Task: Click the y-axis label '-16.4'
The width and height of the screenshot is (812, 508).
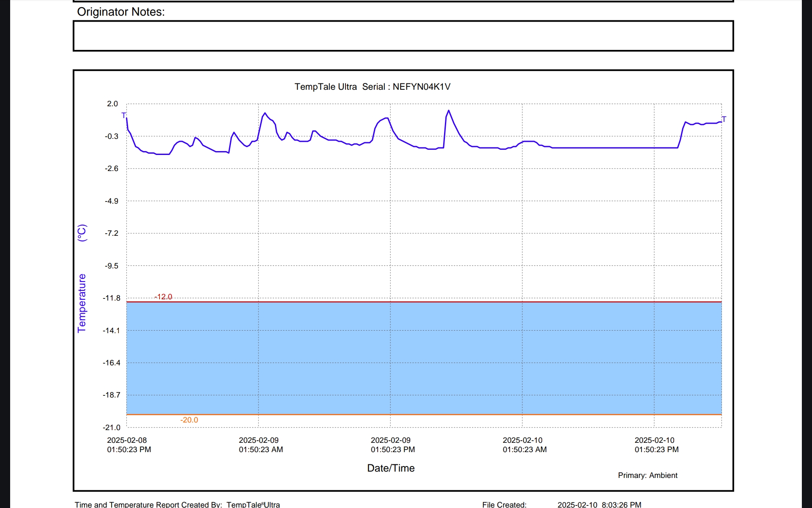Action: coord(111,363)
